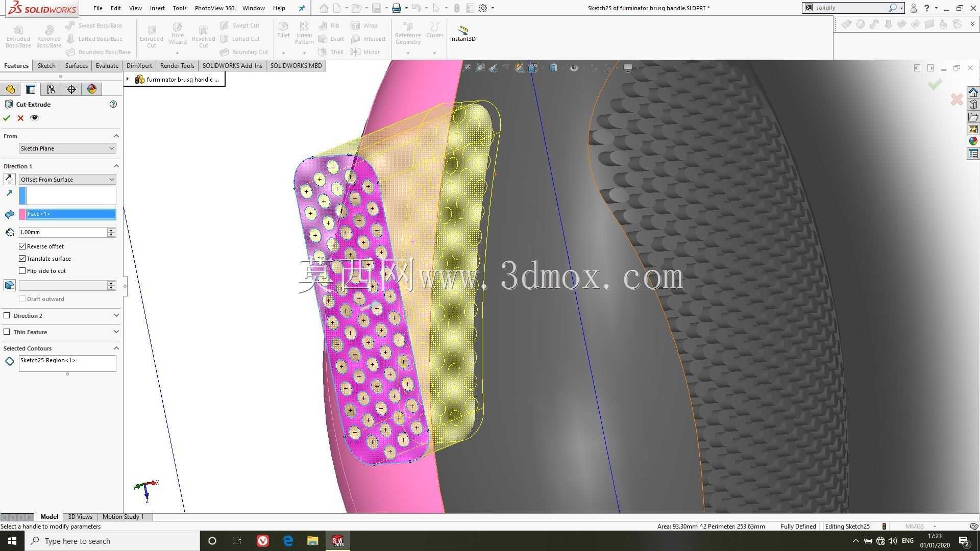Click the Windows Start button
980x551 pixels.
(x=12, y=541)
